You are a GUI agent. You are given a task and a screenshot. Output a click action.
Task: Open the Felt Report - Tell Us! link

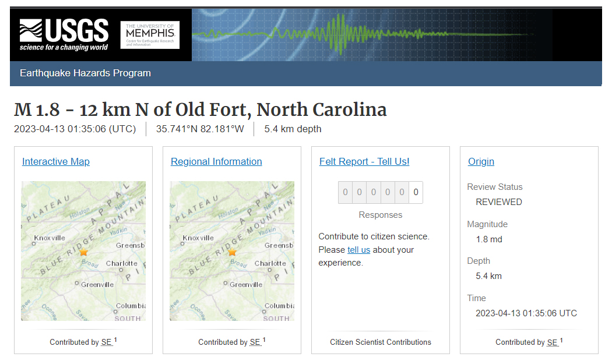364,161
